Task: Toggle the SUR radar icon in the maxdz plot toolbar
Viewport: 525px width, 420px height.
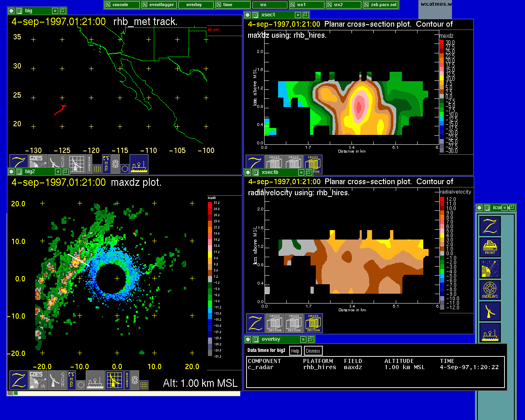Action: 57,380
